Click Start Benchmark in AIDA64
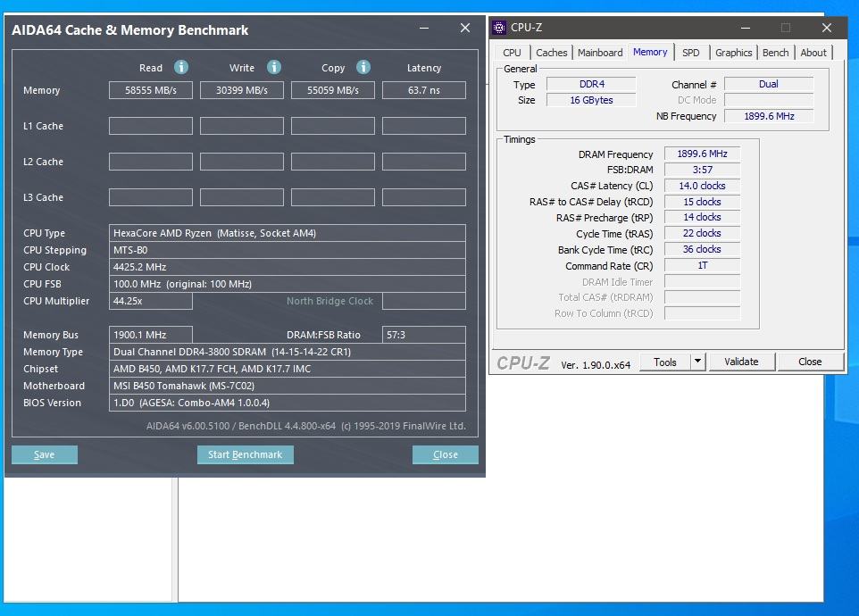 [245, 454]
